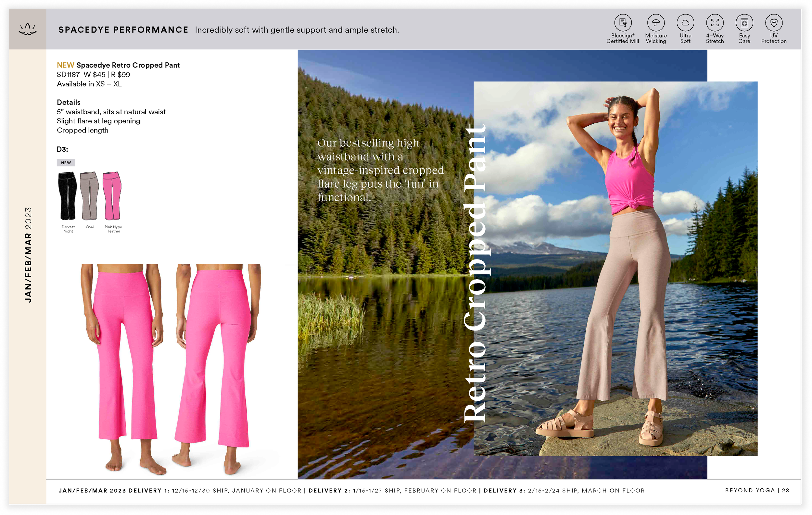Click the 4-Way Stretch arrows icon
812x515 pixels.
[x=715, y=23]
